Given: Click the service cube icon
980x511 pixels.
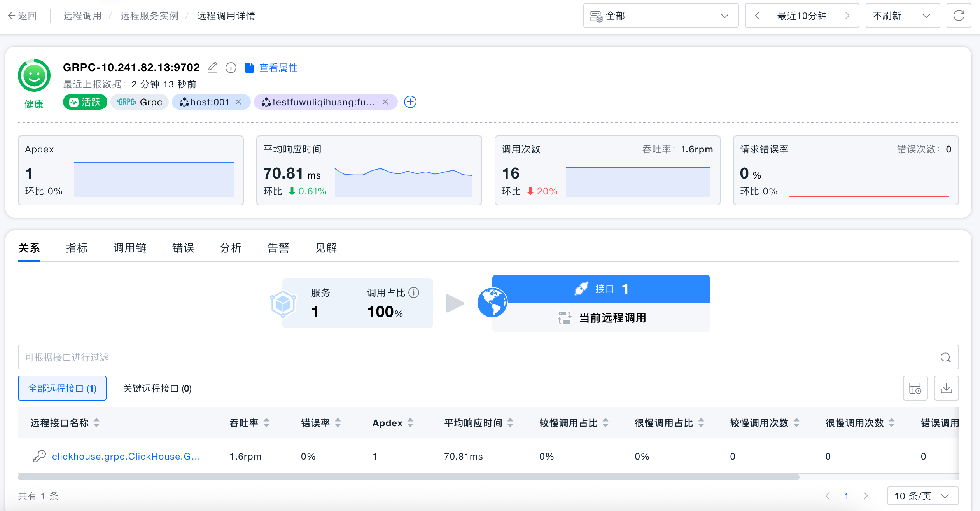Looking at the screenshot, I should (x=283, y=304).
